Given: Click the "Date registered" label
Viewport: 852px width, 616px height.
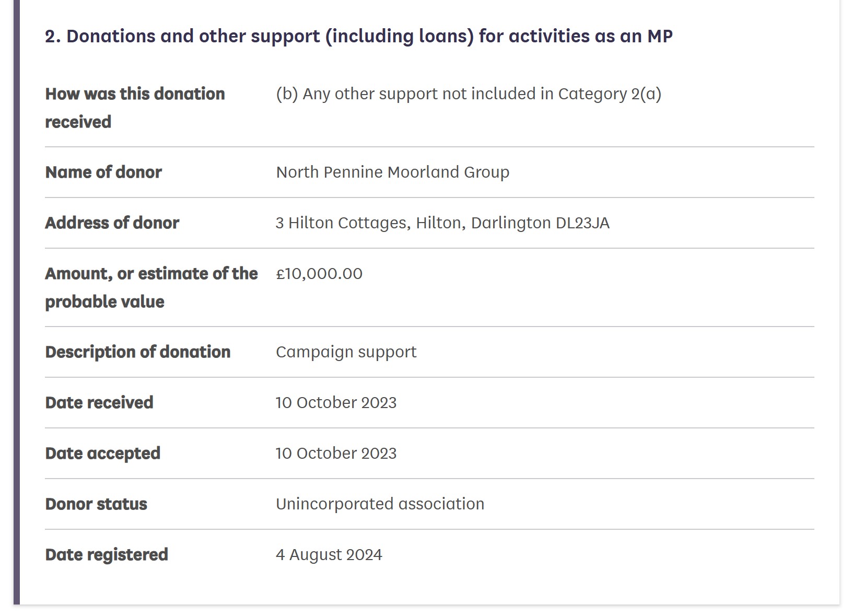Looking at the screenshot, I should pyautogui.click(x=107, y=554).
